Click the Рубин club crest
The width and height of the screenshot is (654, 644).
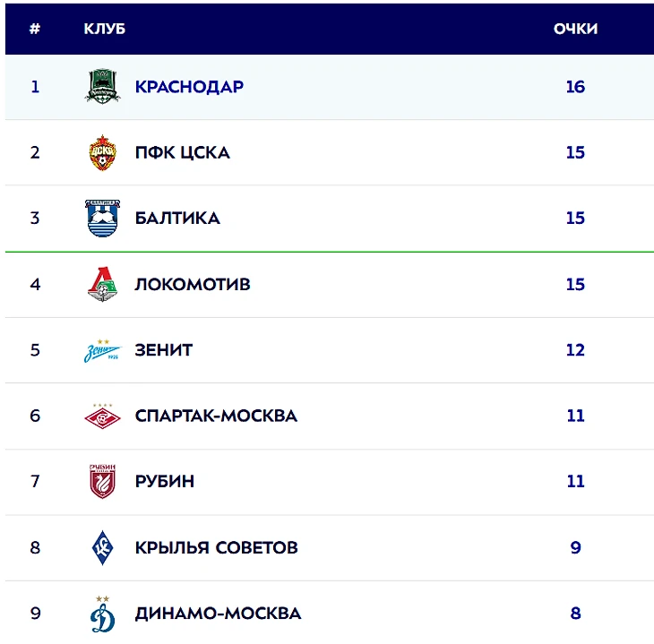pyautogui.click(x=101, y=482)
